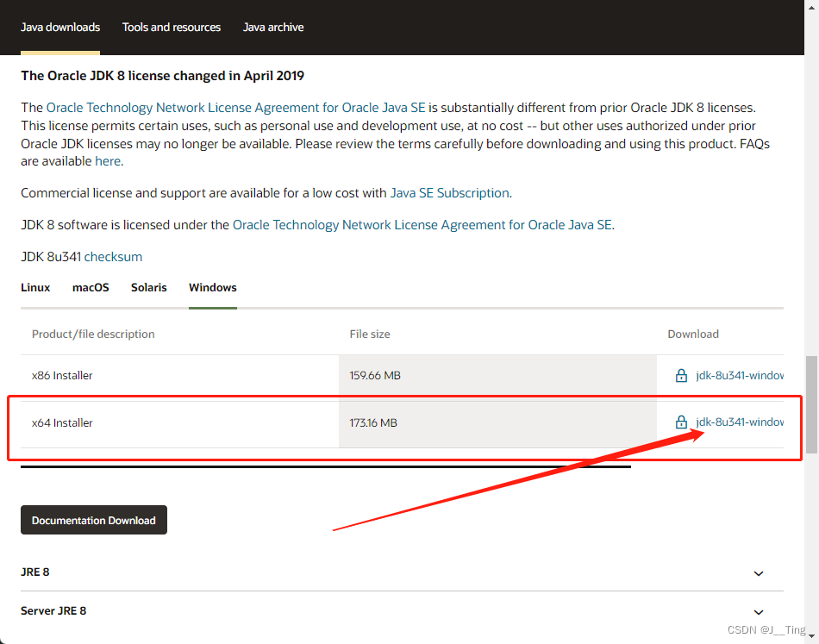Click the scrollbar down arrow at bottom right
This screenshot has height=644, width=819.
point(811,635)
